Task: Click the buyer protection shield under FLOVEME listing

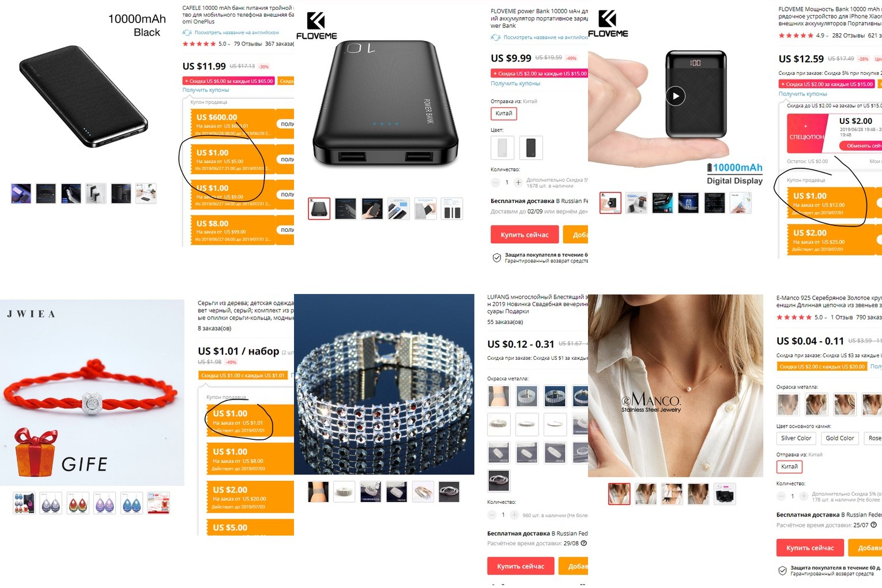Action: pos(496,258)
